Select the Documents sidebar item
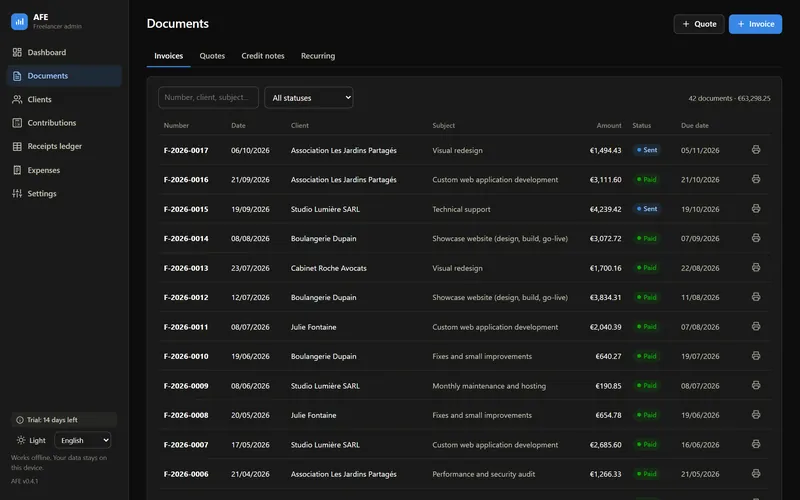Image resolution: width=800 pixels, height=500 pixels. (x=64, y=76)
